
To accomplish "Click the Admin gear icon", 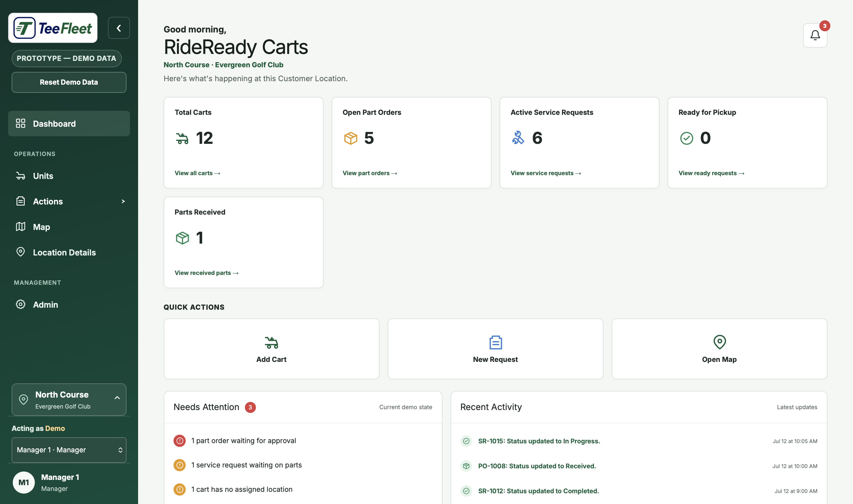I will click(x=21, y=304).
